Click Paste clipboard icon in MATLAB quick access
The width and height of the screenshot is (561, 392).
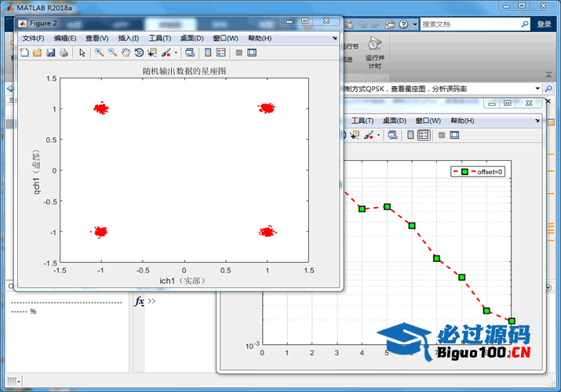349,24
